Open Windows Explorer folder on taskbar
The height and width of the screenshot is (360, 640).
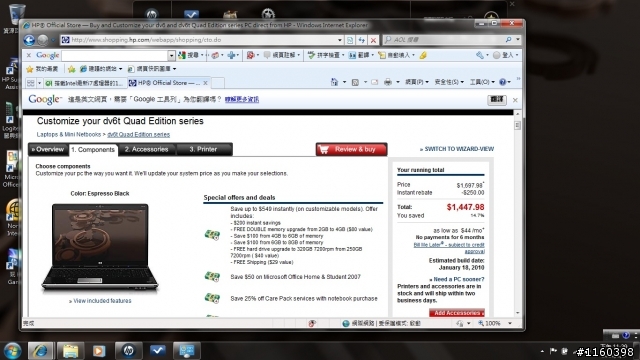point(70,351)
